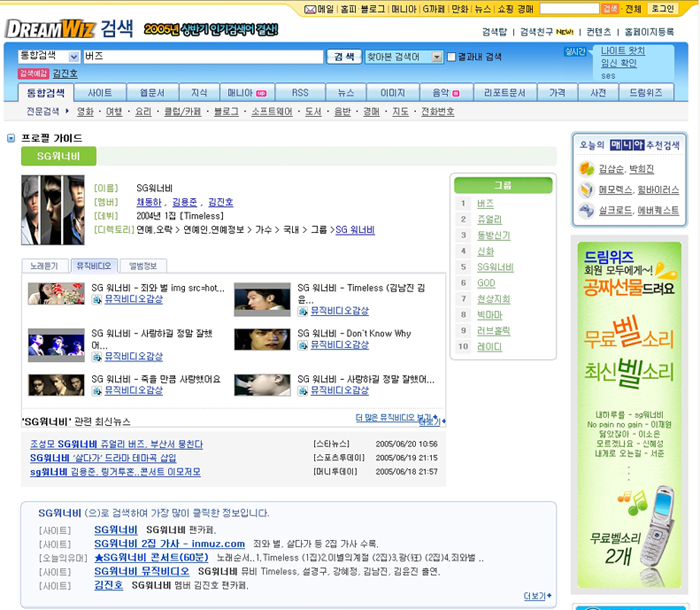Open the ★SG워너비 콘서트(60분) link
700x610 pixels.
[151, 557]
